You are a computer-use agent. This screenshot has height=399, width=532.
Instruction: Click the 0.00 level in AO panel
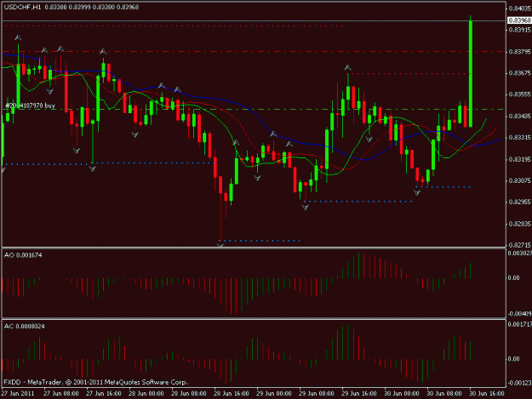click(513, 277)
